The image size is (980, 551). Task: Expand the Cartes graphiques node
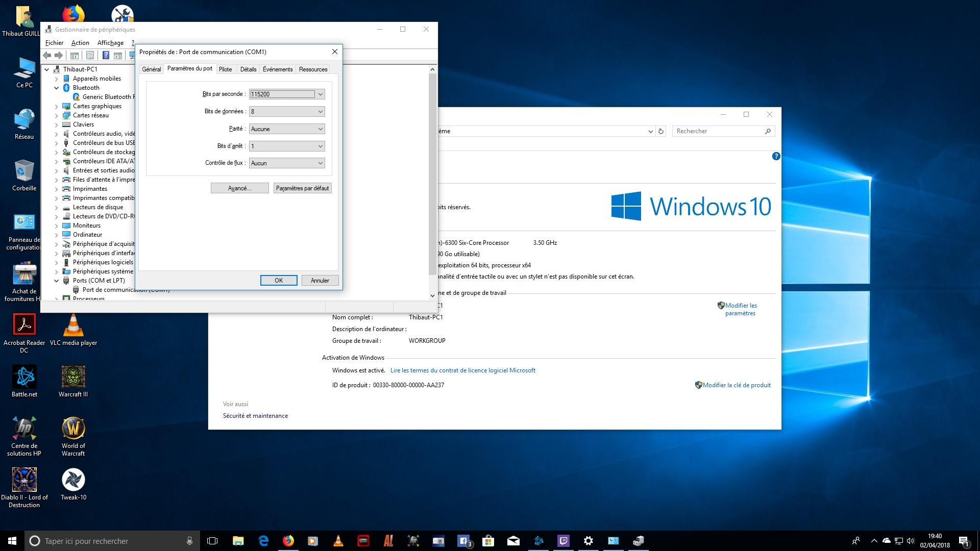(57, 106)
